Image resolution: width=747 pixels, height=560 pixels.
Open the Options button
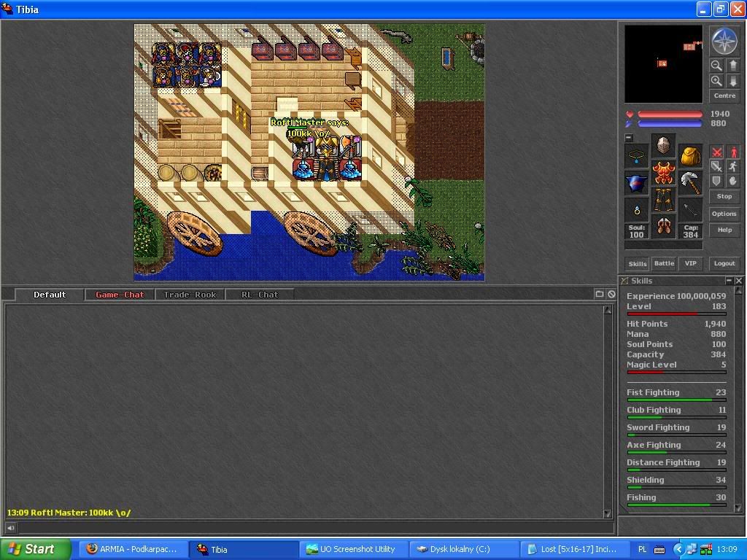click(724, 214)
